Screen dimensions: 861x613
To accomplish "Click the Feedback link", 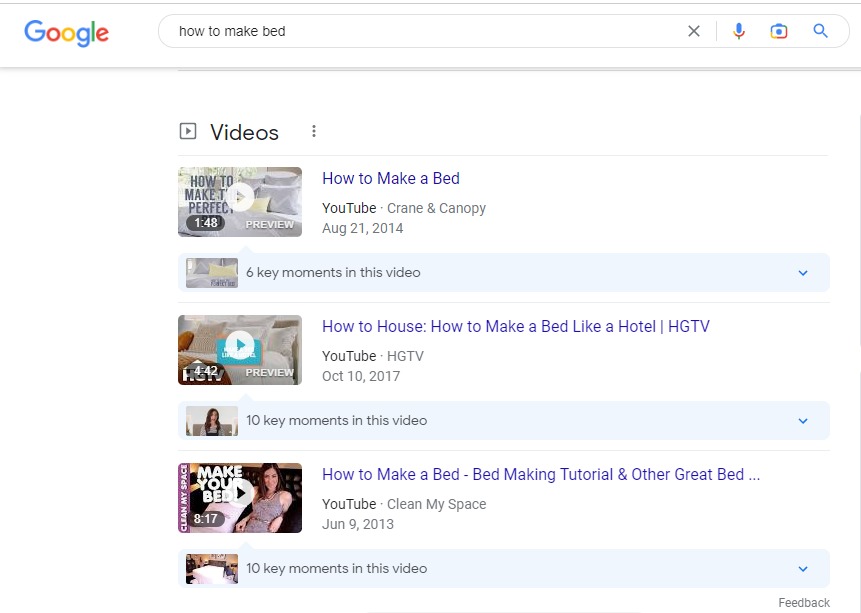I will pos(804,603).
